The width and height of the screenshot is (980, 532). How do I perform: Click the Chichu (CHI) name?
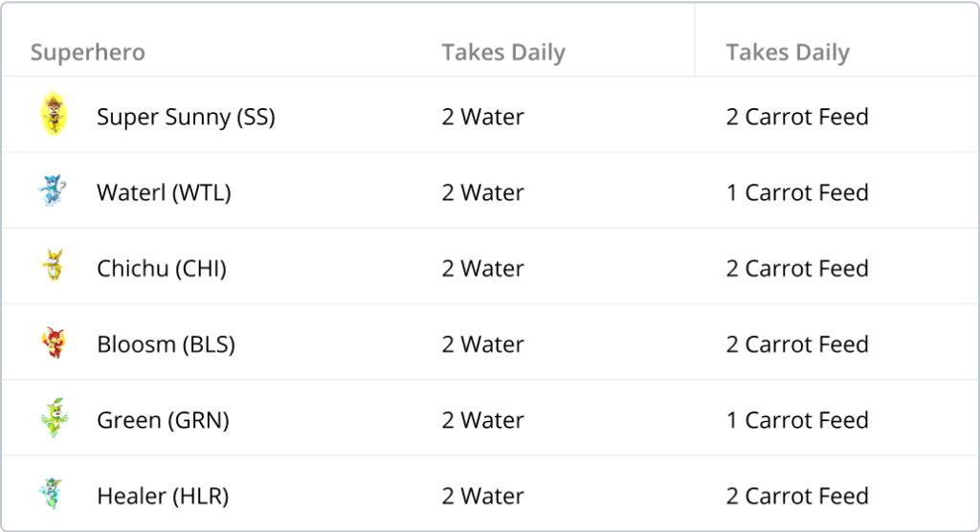(161, 269)
